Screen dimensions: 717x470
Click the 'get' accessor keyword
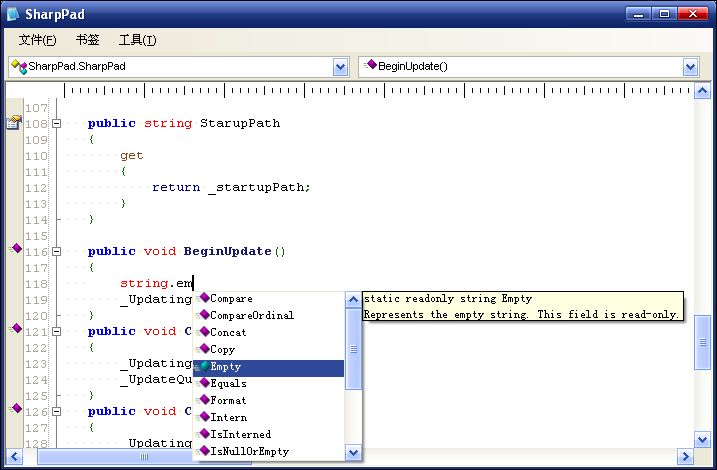pos(132,156)
